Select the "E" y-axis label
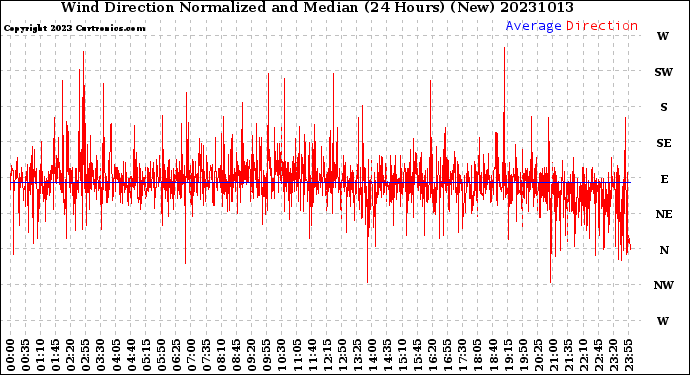Screen dimensions: 690x375 (x=664, y=179)
